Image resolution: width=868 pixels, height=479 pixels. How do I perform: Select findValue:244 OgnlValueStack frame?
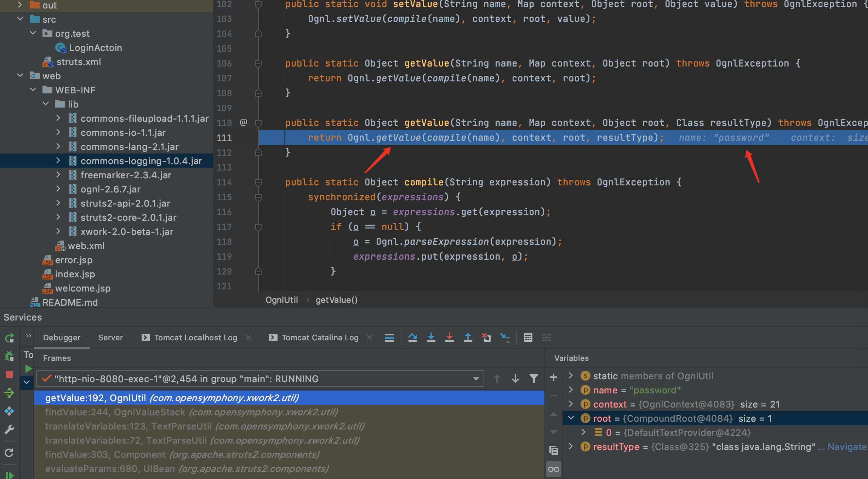pos(191,412)
